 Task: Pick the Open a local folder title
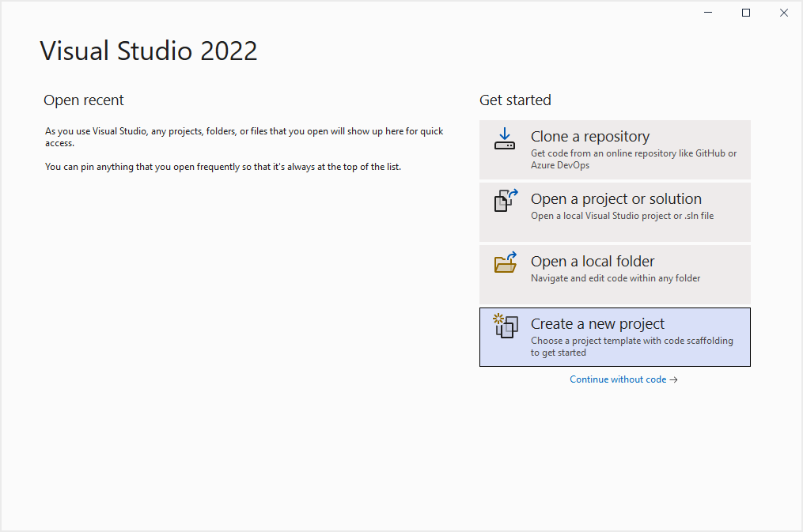[x=593, y=262]
